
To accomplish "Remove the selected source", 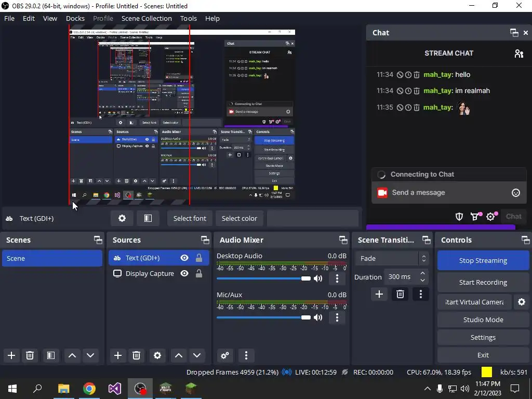I will 137,355.
